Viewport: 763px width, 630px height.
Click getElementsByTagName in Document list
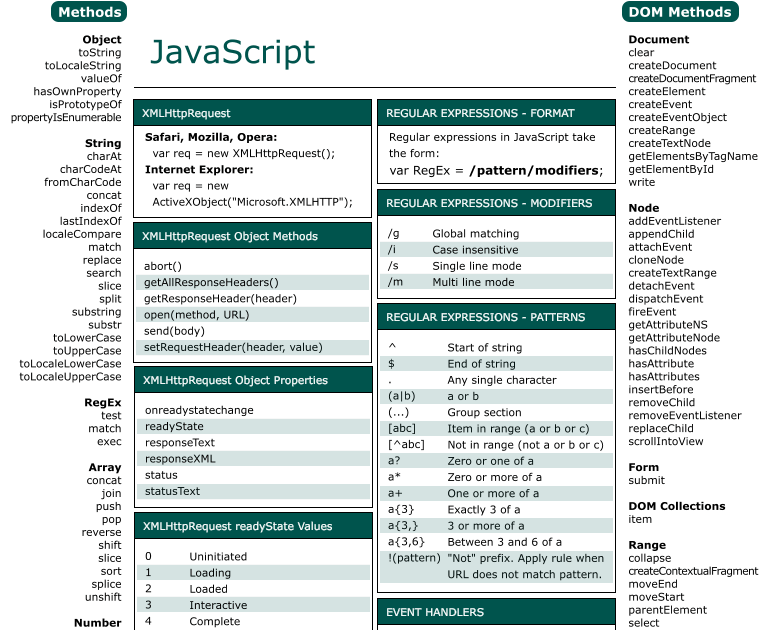pos(693,156)
